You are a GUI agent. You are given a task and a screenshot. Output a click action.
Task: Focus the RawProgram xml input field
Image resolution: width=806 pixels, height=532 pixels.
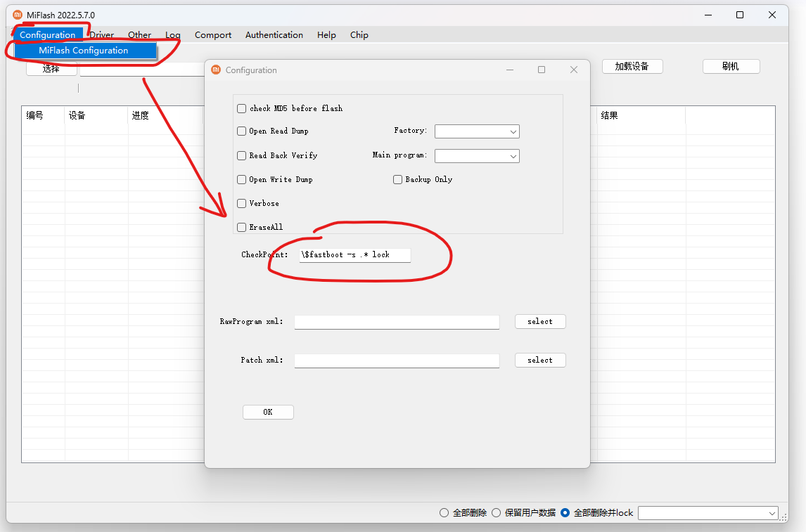[397, 322]
